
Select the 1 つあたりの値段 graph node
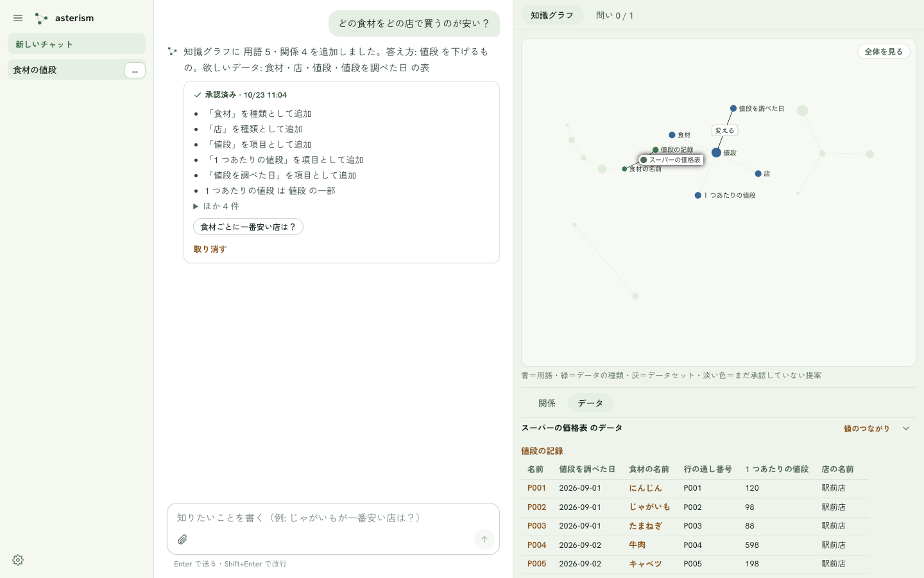pyautogui.click(x=698, y=195)
